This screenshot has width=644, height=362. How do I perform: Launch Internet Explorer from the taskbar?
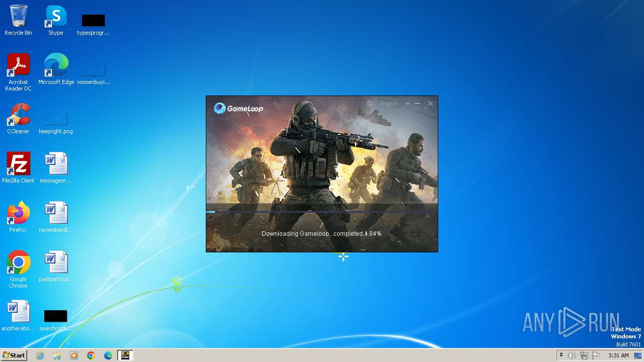[x=40, y=355]
